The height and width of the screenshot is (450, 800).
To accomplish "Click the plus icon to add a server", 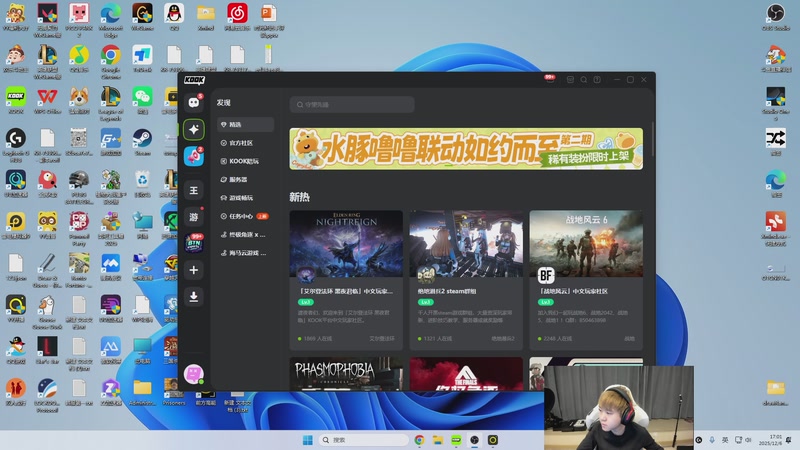I will coord(194,270).
